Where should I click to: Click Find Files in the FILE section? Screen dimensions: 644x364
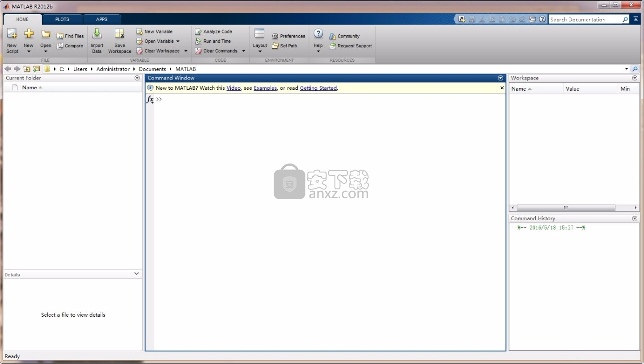point(70,36)
